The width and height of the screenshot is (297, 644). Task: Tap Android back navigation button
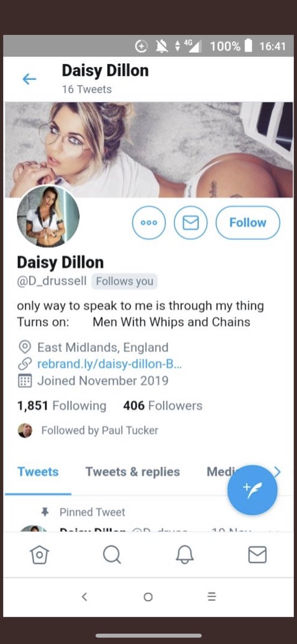[x=84, y=596]
